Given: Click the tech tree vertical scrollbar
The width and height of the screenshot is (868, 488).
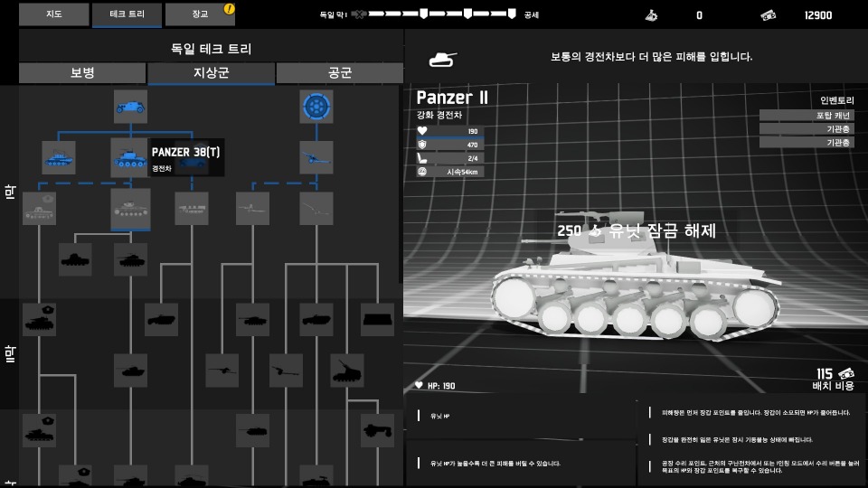Looking at the screenshot, I should pos(401,184).
